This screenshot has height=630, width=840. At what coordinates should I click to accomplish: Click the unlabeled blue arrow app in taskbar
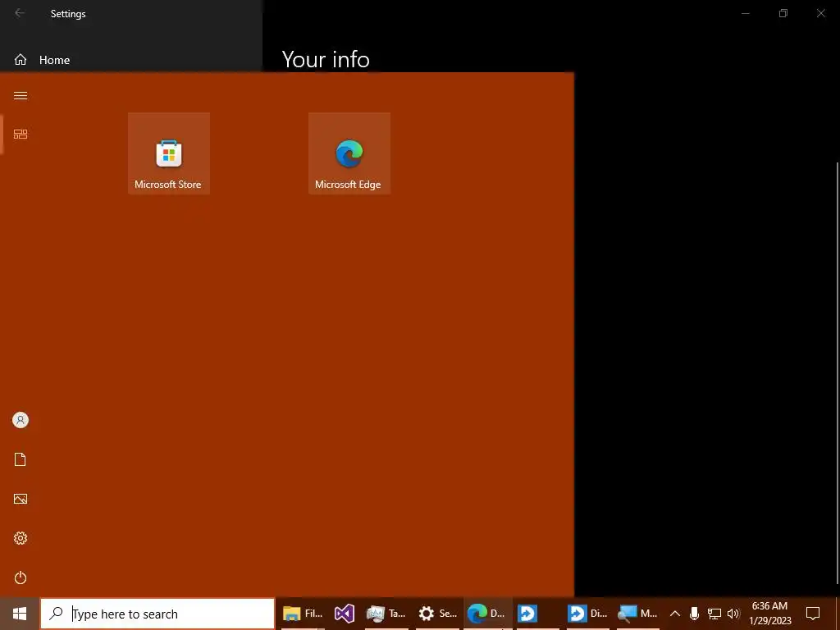527,614
